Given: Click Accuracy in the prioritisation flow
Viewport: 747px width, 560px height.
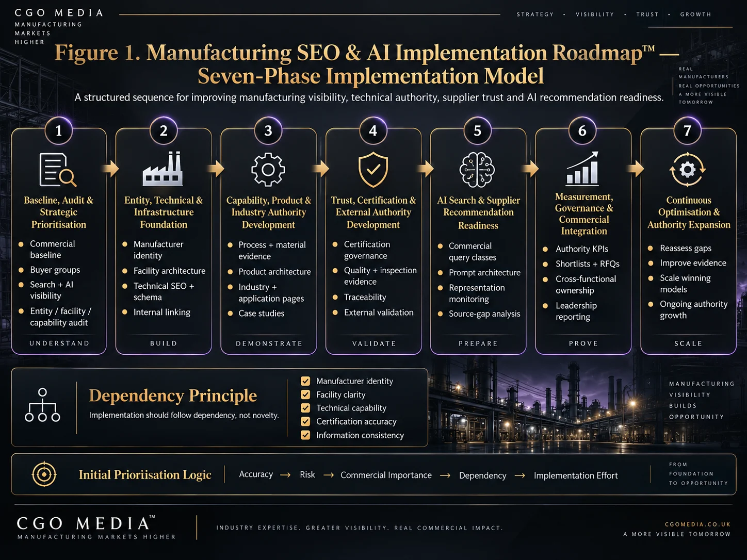Looking at the screenshot, I should click(256, 474).
